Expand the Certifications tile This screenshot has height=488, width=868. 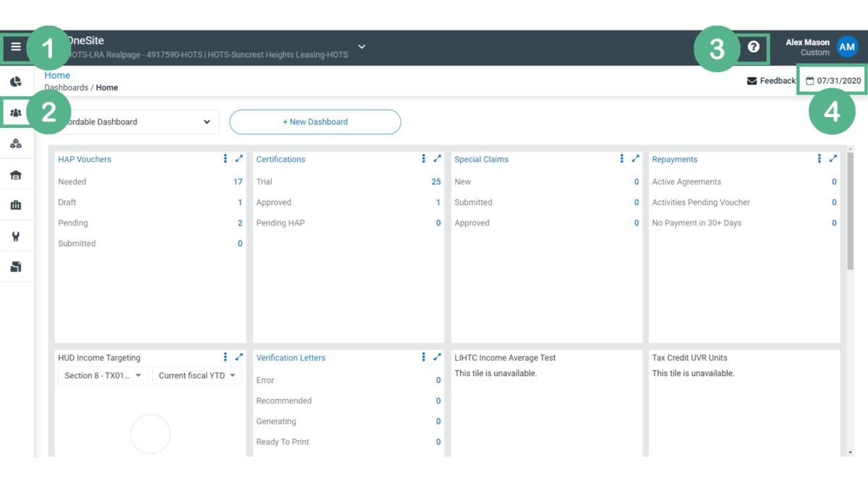[x=438, y=158]
